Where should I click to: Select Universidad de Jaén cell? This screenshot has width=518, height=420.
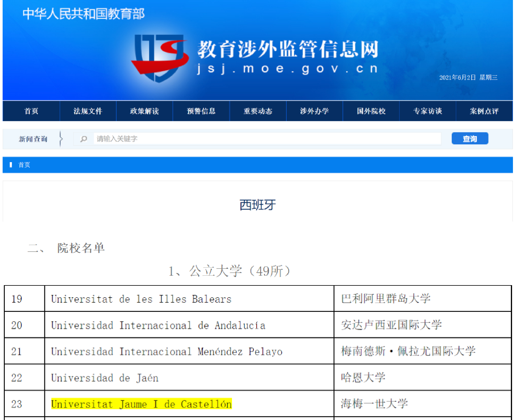pos(189,378)
